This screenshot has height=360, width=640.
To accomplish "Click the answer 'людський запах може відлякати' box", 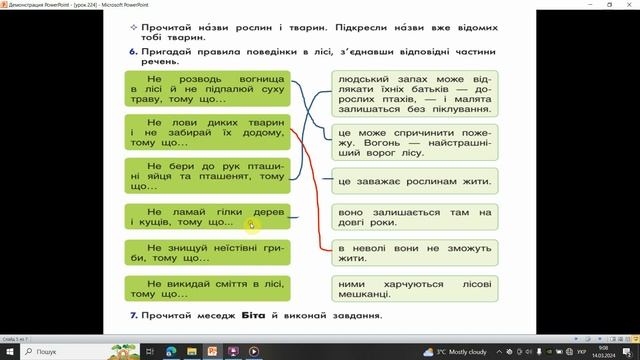I will click(415, 94).
